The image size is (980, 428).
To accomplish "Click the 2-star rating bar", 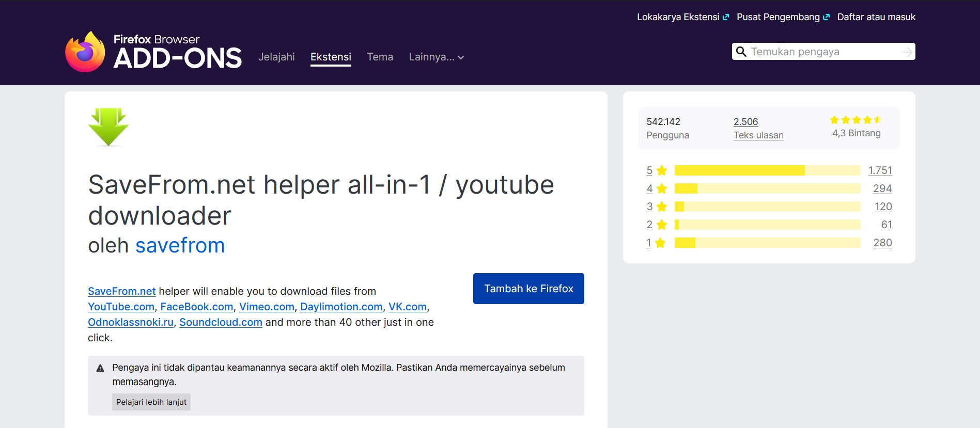I will tap(767, 225).
